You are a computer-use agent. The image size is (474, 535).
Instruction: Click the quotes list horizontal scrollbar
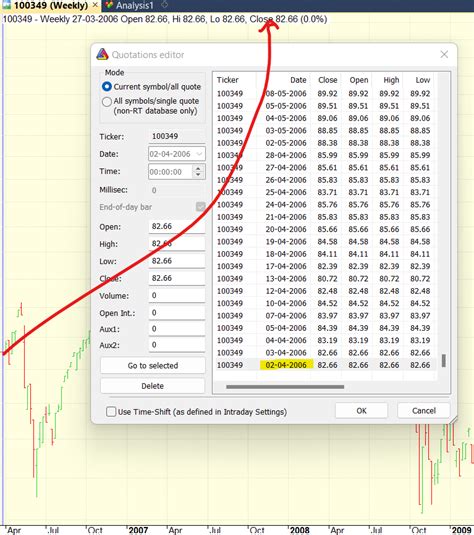click(x=285, y=387)
